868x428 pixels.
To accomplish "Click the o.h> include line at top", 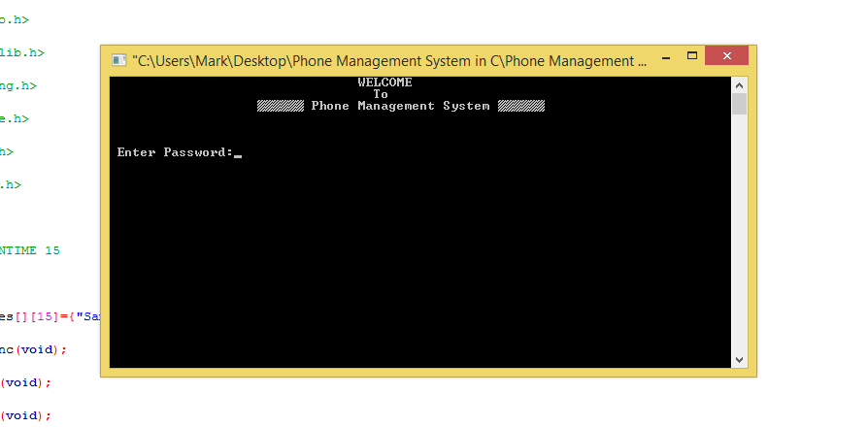I will [15, 20].
